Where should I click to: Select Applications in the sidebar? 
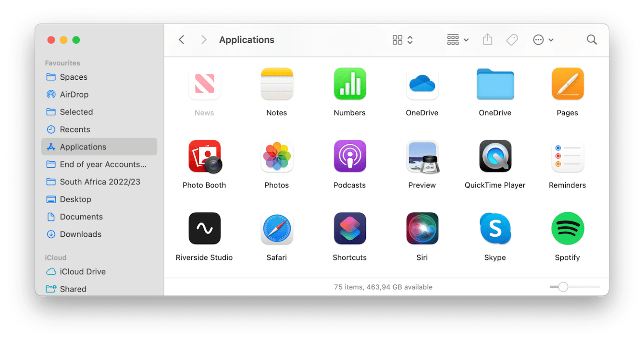99,147
